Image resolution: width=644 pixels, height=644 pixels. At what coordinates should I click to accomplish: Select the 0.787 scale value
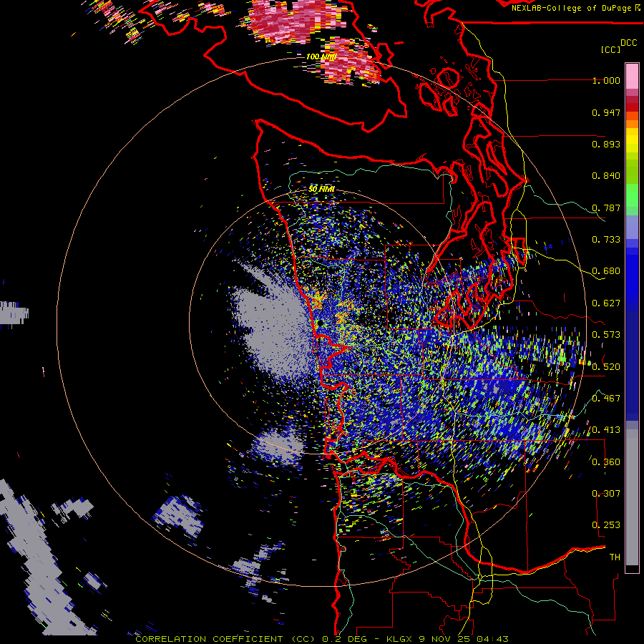point(606,208)
